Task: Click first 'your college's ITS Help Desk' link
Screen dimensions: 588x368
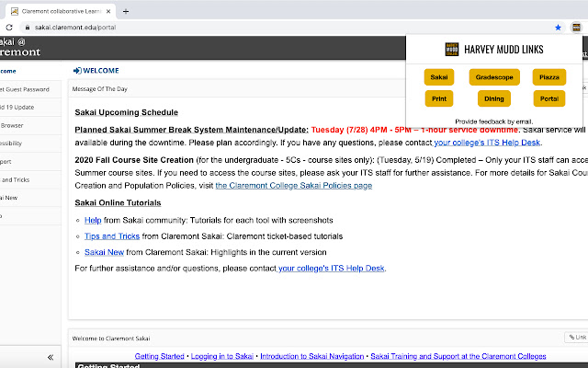Action: pyautogui.click(x=487, y=143)
